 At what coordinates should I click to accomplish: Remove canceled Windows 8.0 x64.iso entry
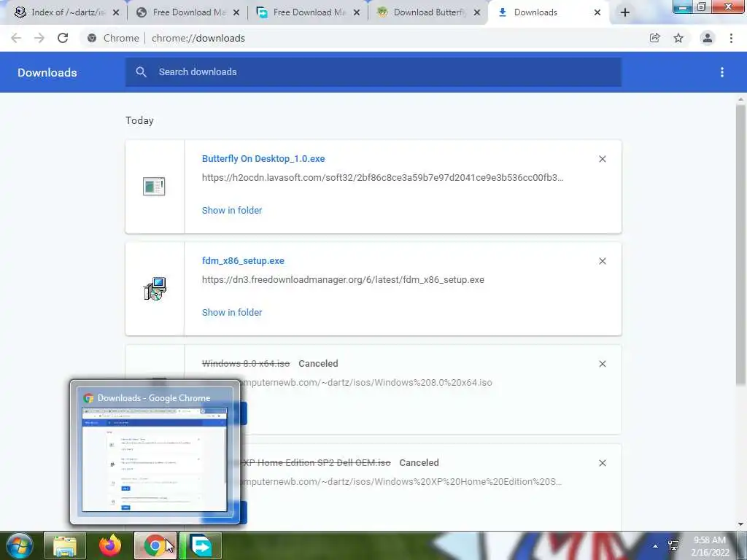pos(603,364)
